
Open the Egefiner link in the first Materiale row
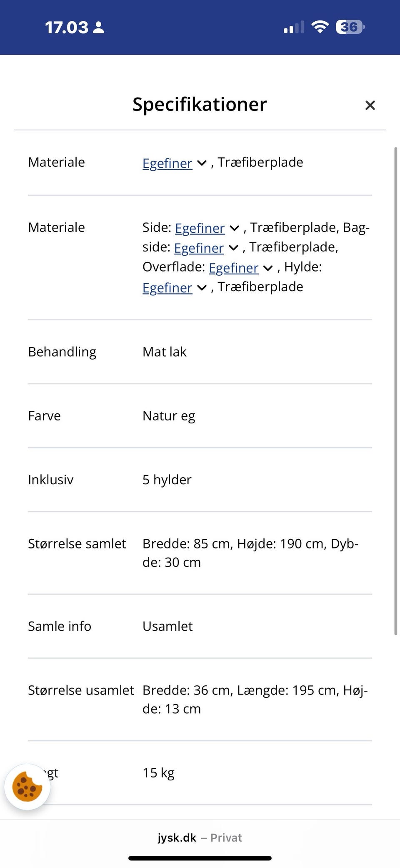pyautogui.click(x=167, y=163)
